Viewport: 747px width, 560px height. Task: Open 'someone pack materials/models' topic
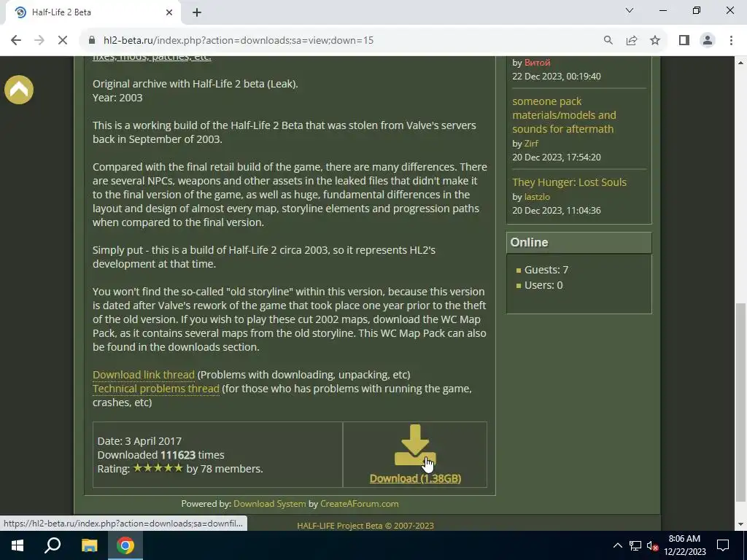click(x=564, y=115)
